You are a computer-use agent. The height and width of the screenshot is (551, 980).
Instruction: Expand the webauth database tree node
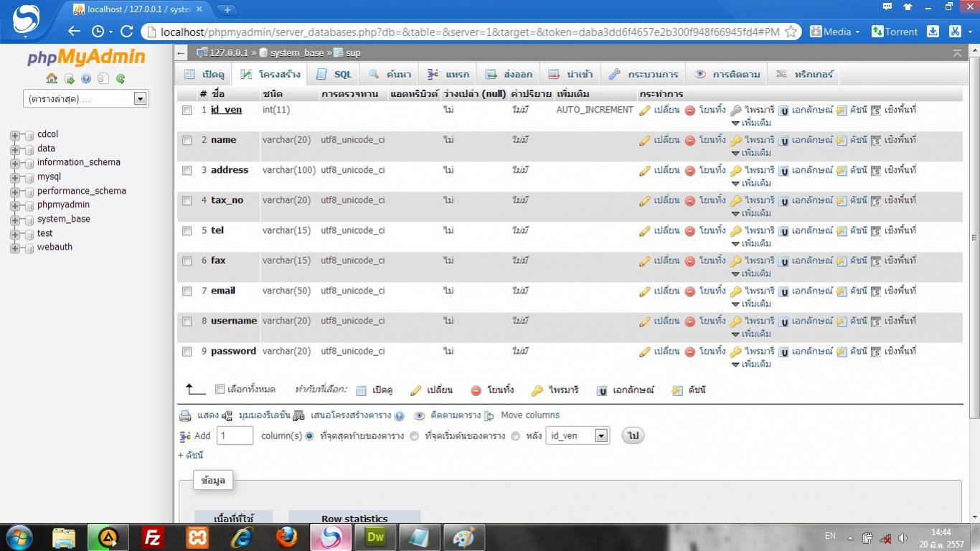14,248
